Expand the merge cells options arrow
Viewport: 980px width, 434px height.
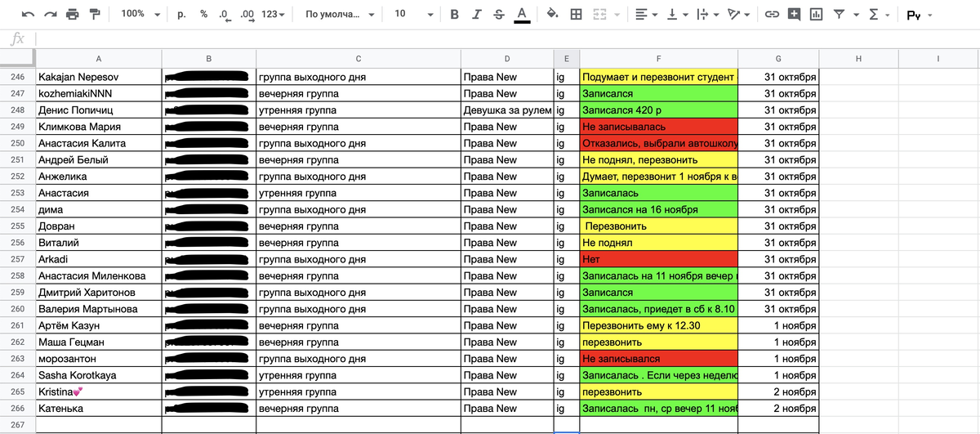[x=617, y=15]
